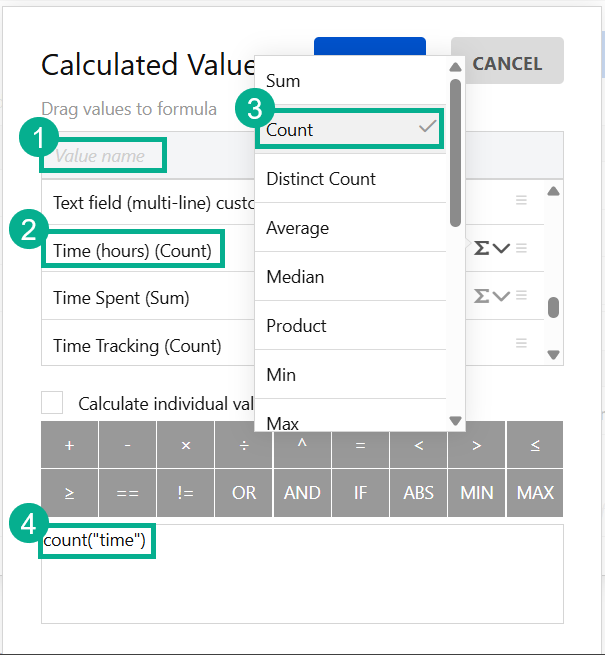Click the drag handle on Time Spent row
The width and height of the screenshot is (605, 655).
[x=520, y=296]
